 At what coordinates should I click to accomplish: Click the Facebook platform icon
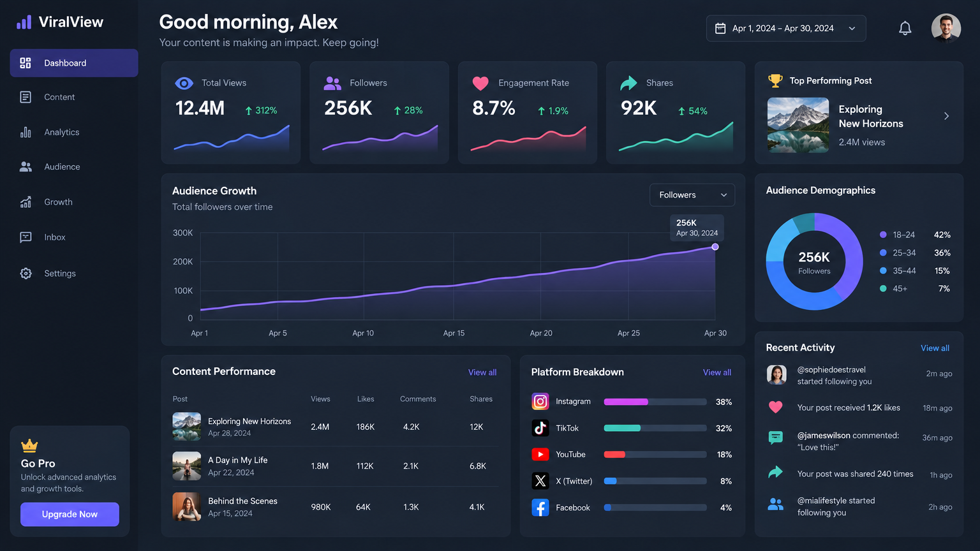540,508
